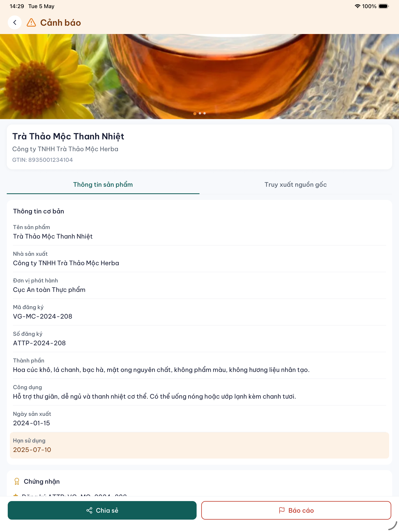399x532 pixels.
Task: Tap the Cảnh báo header title
Action: pyautogui.click(x=60, y=23)
